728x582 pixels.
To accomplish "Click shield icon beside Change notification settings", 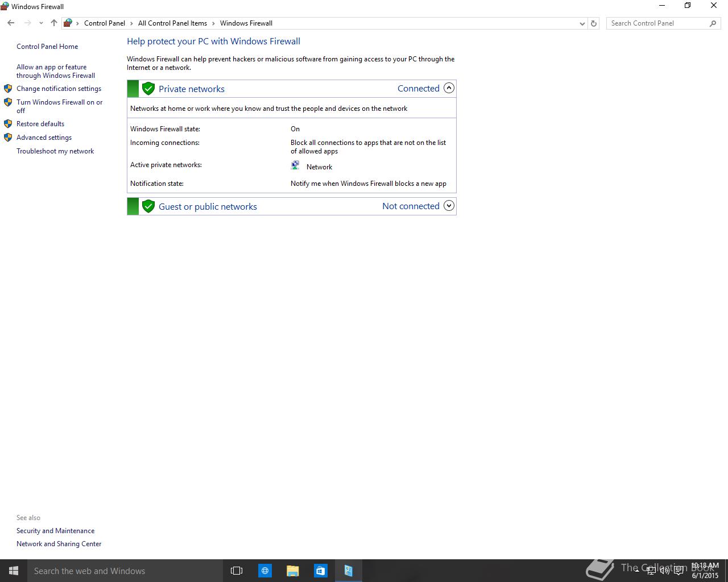I will tap(8, 89).
